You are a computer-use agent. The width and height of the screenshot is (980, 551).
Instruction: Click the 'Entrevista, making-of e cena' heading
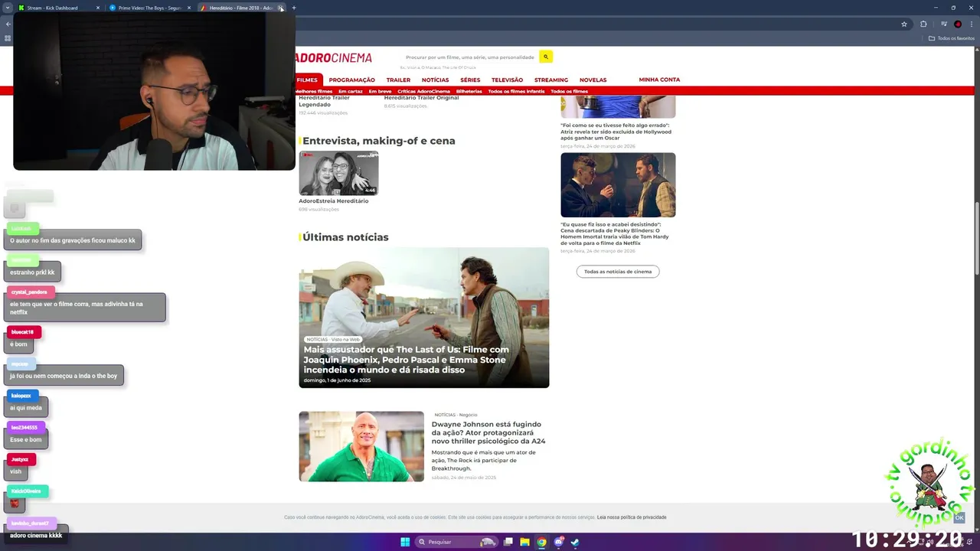379,141
